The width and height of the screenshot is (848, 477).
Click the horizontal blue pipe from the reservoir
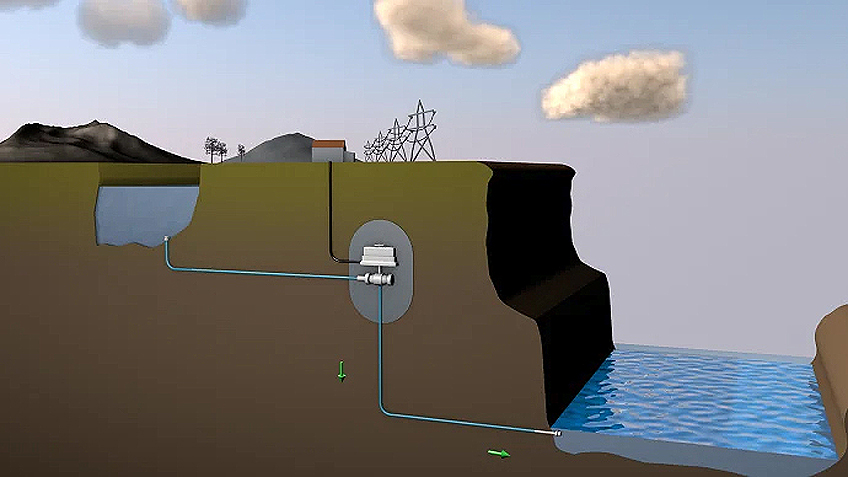[x=260, y=273]
